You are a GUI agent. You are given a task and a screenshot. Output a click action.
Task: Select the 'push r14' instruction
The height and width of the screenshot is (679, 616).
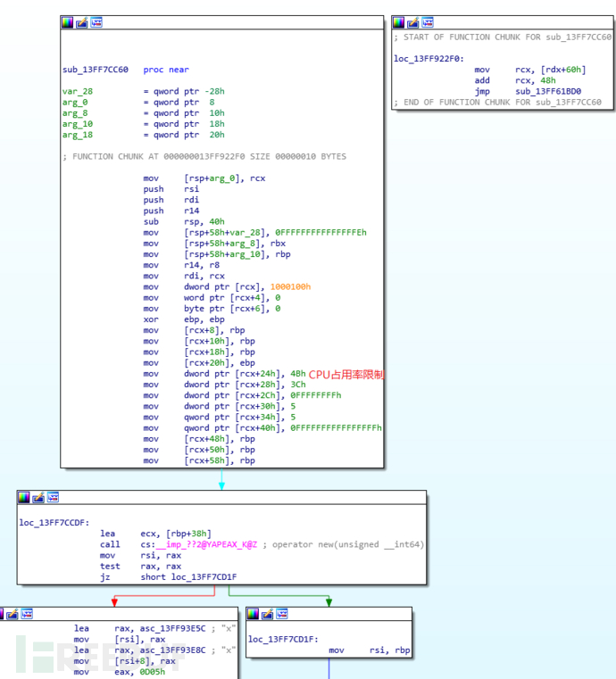coord(171,211)
